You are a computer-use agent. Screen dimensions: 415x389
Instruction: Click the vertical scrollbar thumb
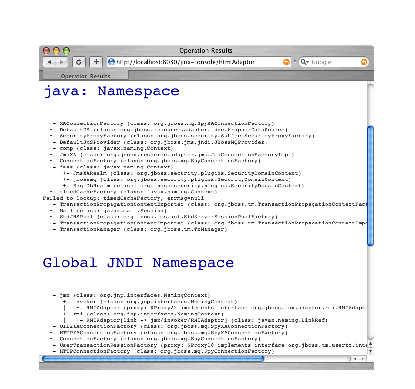[370, 186]
